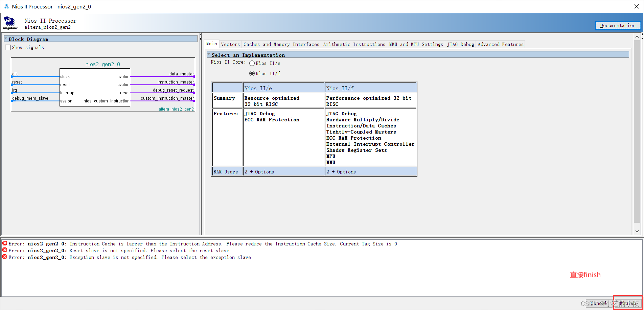Open MMU and MPU Settings tab
The image size is (644, 310).
pos(416,44)
